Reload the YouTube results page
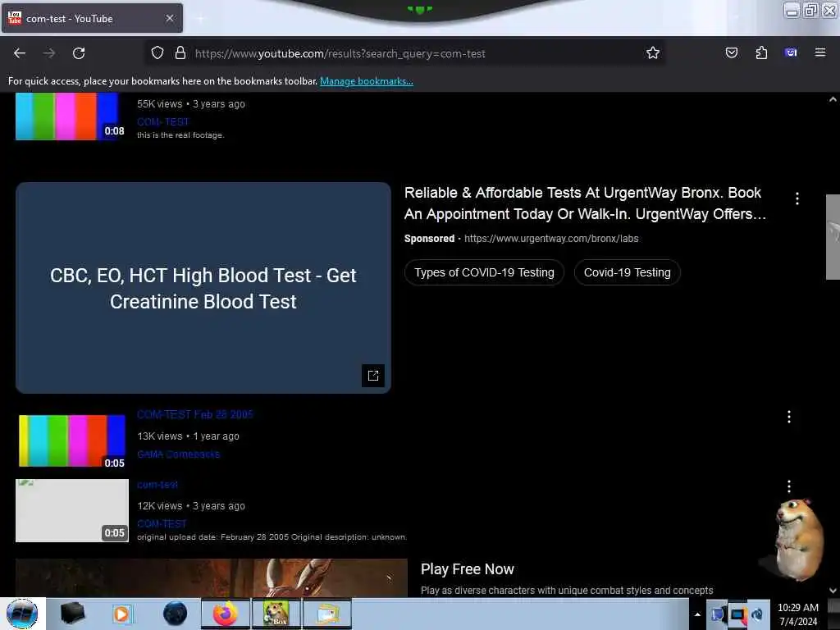This screenshot has height=630, width=840. [x=79, y=53]
